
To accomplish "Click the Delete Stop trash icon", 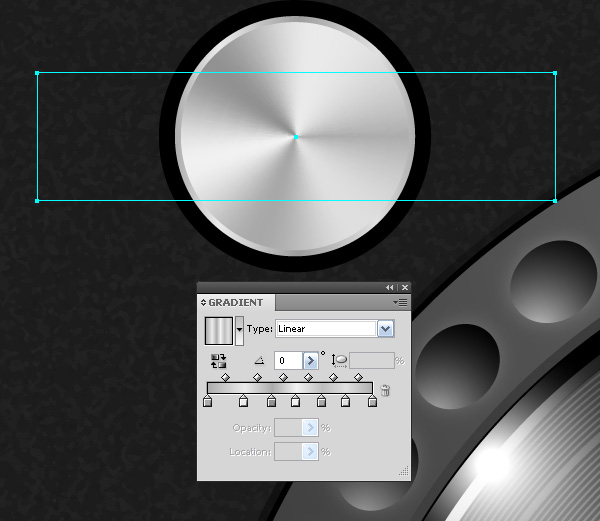I will pyautogui.click(x=385, y=390).
